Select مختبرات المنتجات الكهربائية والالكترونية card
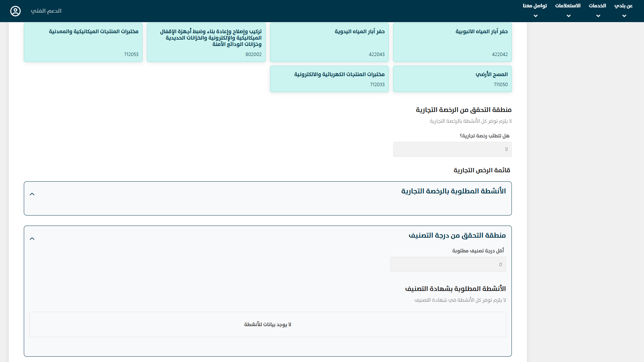 pos(329,79)
